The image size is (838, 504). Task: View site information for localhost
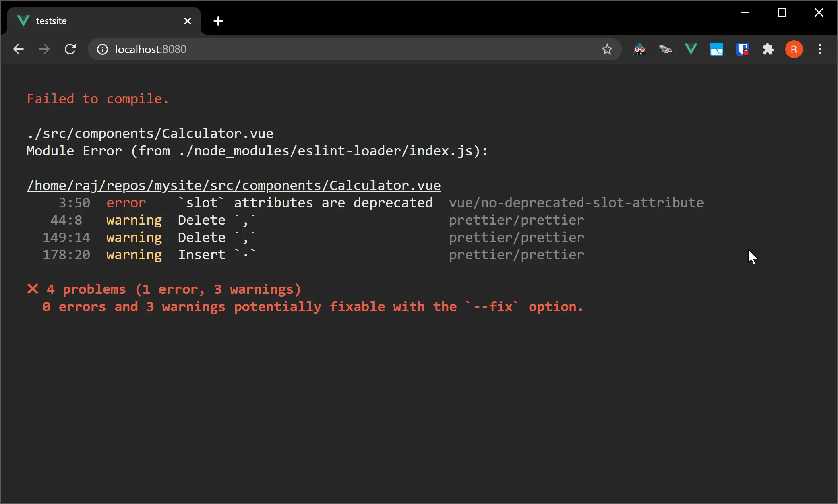click(103, 50)
